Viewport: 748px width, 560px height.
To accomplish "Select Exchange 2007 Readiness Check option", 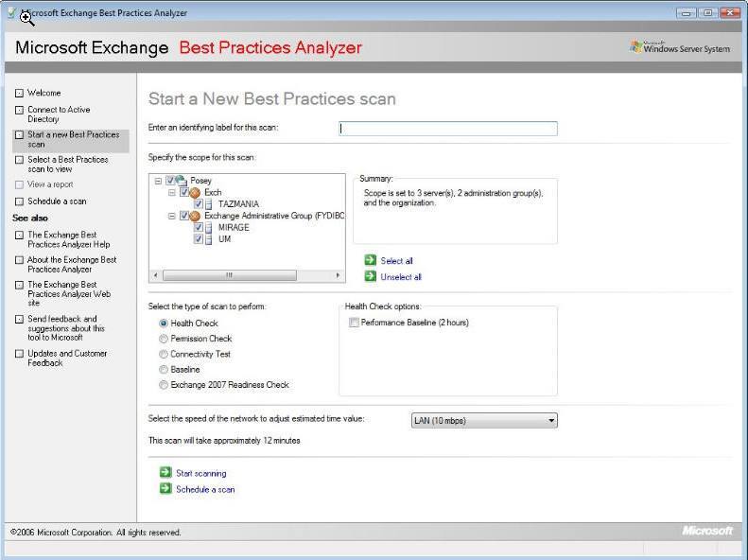I will [164, 384].
